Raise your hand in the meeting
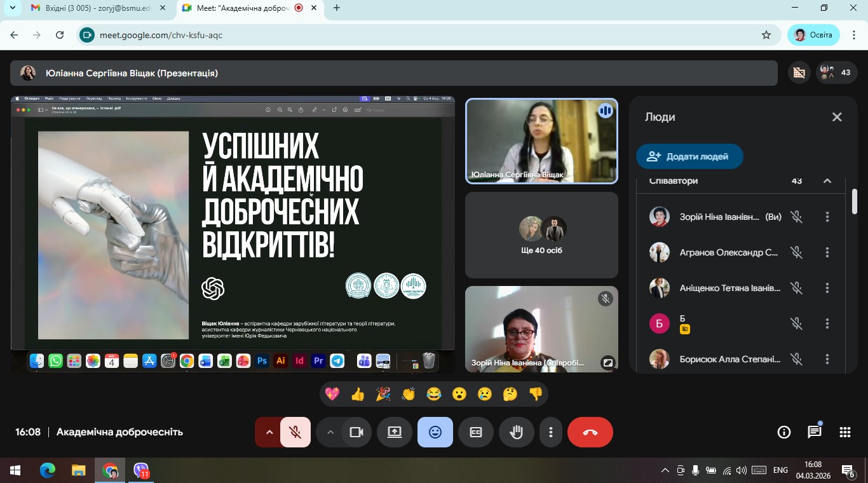 [x=516, y=432]
